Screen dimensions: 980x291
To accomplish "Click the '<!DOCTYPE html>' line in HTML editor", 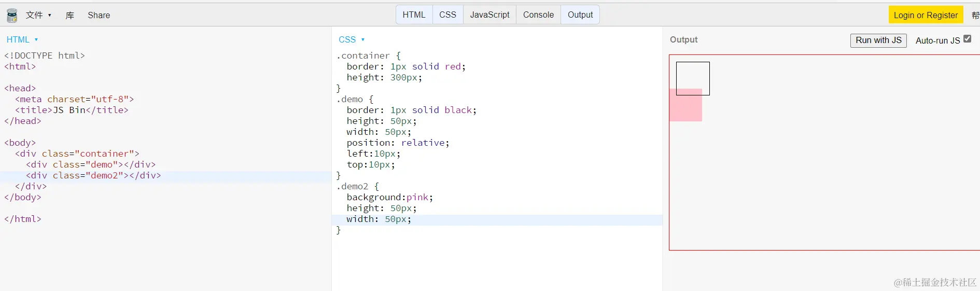I will [45, 56].
